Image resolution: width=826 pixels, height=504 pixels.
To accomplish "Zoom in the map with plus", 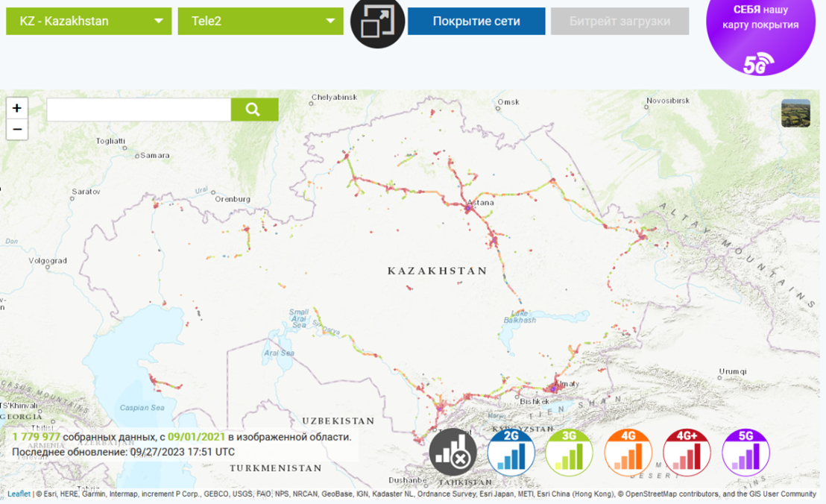I will [17, 108].
